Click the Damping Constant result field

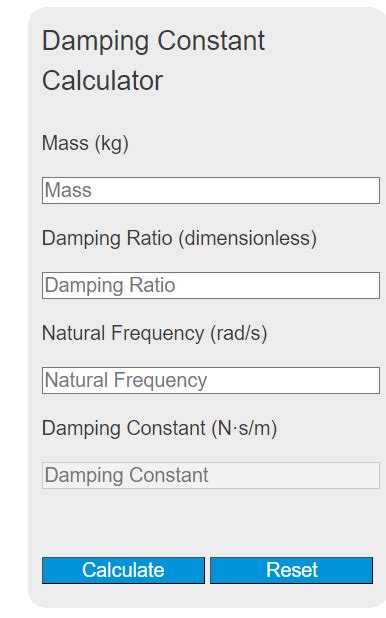[211, 475]
